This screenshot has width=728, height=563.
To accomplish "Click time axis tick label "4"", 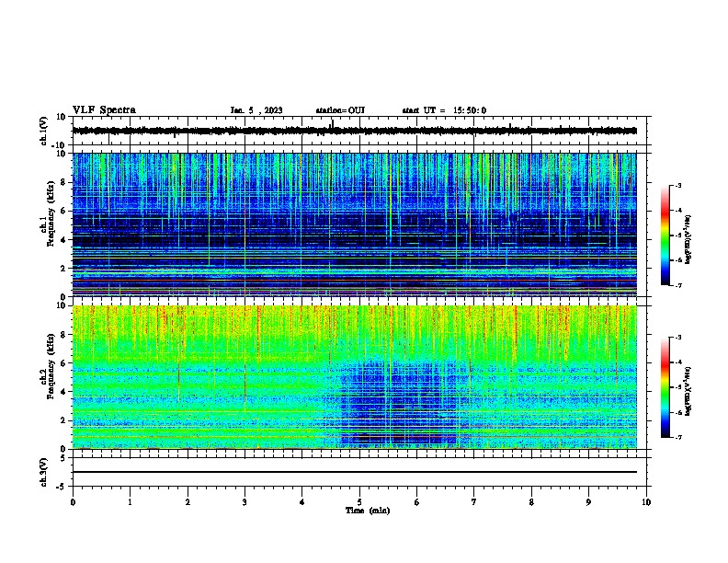I will pyautogui.click(x=302, y=502).
